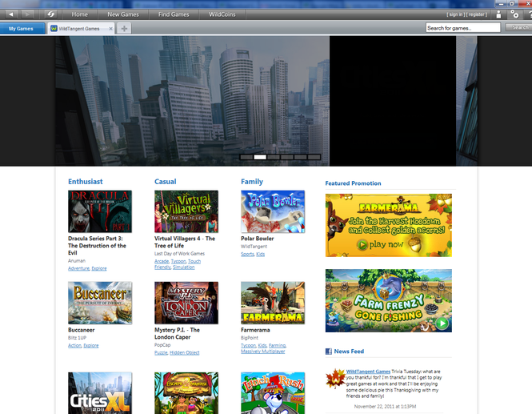
Task: Click the Arcade genre link
Action: 162,261
